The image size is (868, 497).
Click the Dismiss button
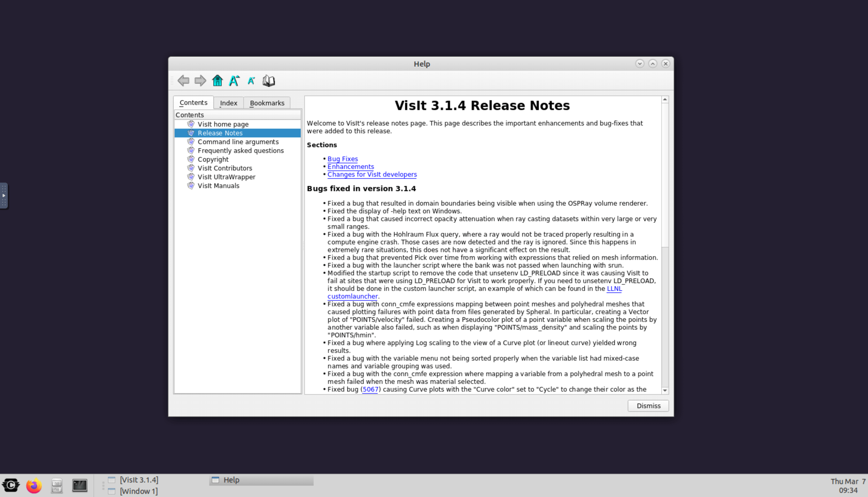coord(648,406)
